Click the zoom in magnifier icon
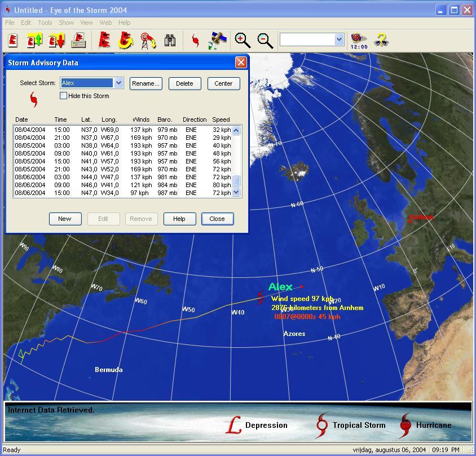The width and height of the screenshot is (476, 456). pyautogui.click(x=243, y=40)
